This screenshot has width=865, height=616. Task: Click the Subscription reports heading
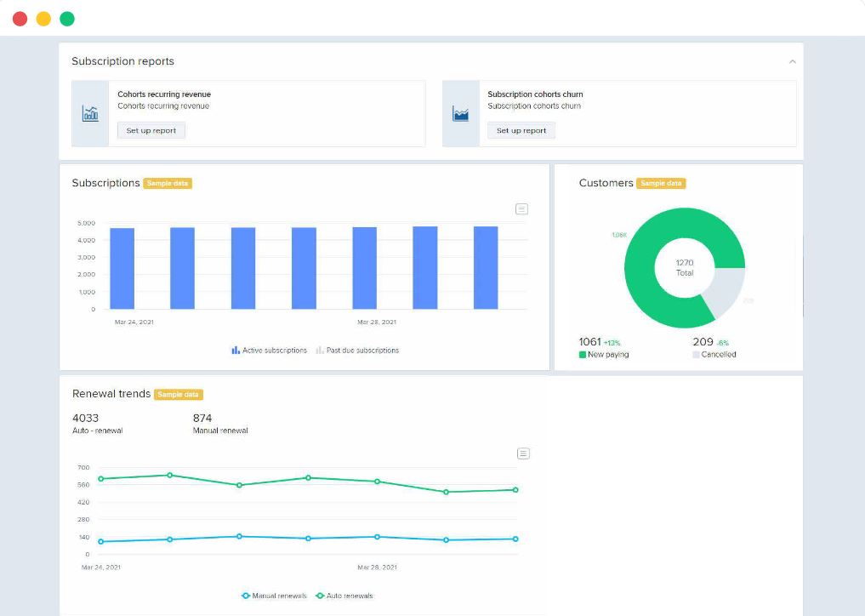(123, 61)
